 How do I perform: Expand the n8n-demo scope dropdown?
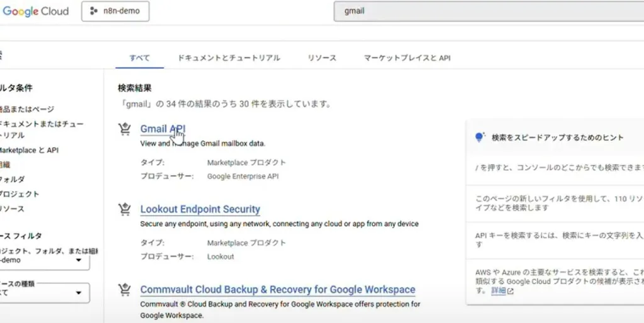click(x=45, y=260)
